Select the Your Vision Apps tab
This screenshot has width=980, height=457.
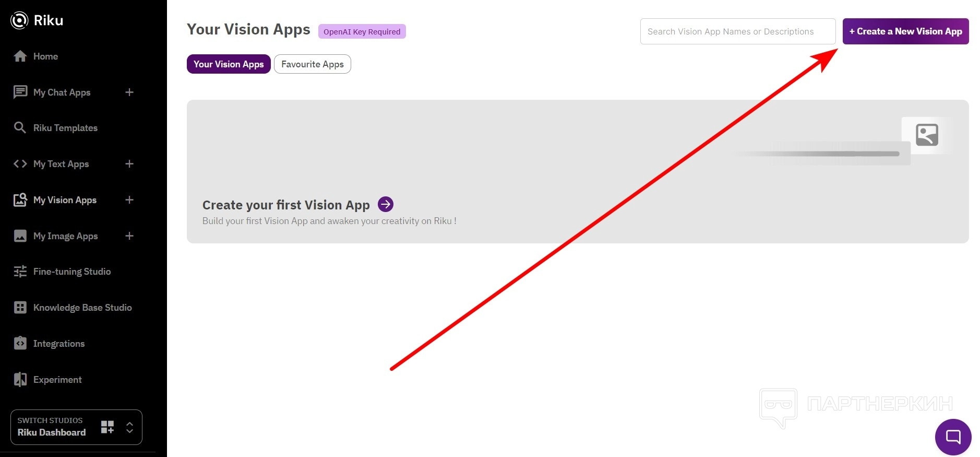tap(229, 64)
